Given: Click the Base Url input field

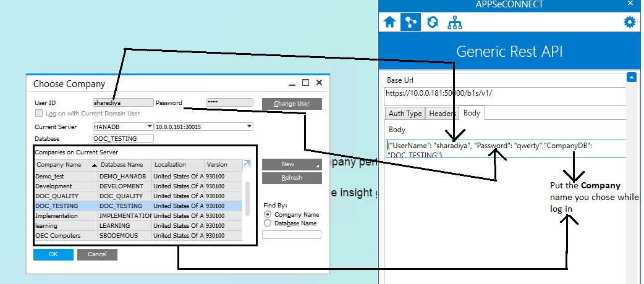Looking at the screenshot, I should tap(504, 94).
